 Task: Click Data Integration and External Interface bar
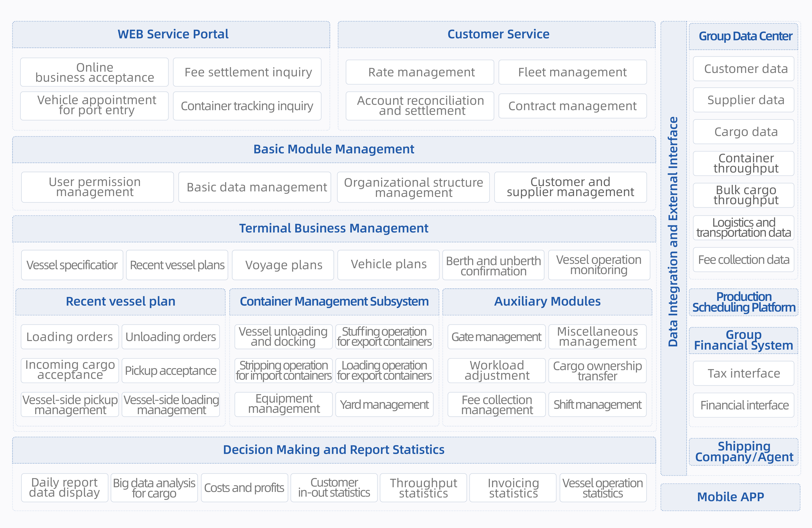tap(673, 248)
